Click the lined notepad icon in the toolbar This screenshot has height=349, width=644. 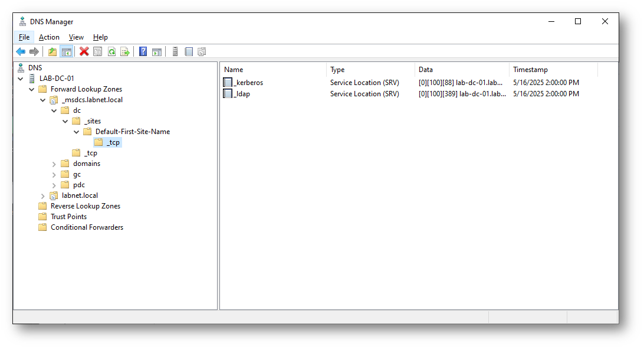click(x=189, y=52)
